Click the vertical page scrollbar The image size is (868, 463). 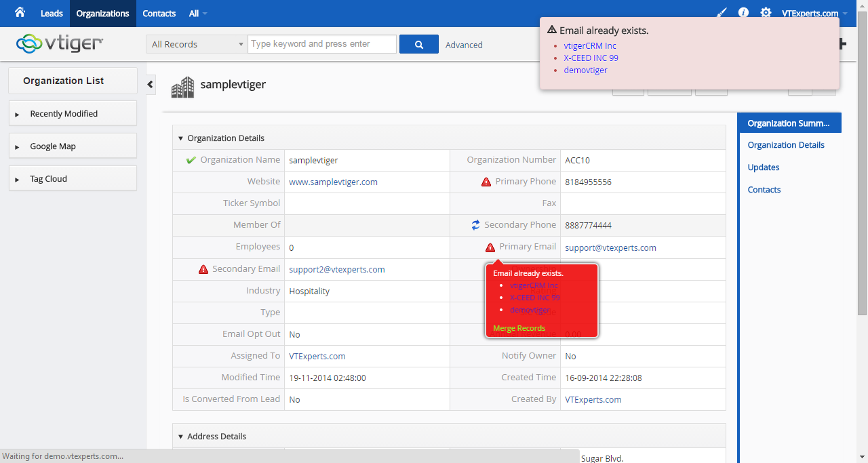coord(863,163)
